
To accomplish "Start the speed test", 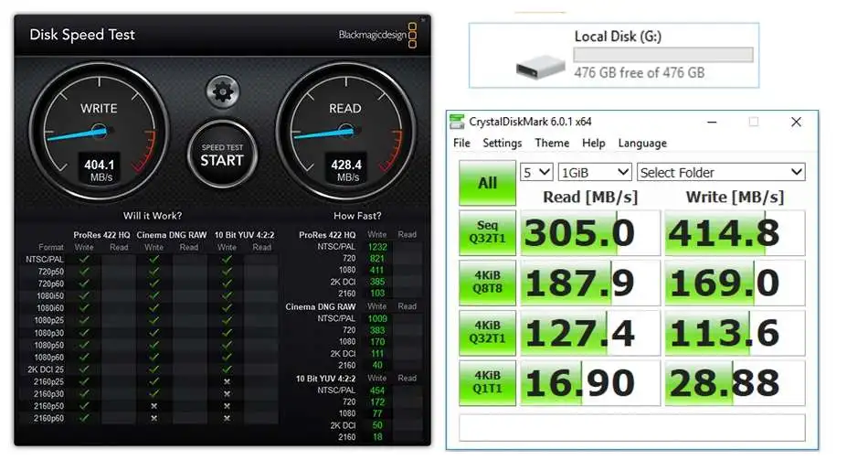I will point(222,155).
